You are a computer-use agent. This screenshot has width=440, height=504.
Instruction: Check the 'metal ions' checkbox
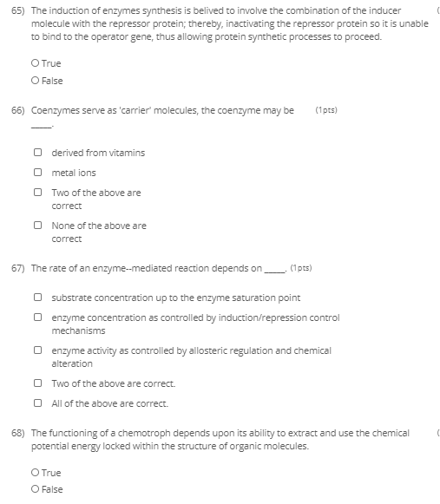click(x=37, y=173)
